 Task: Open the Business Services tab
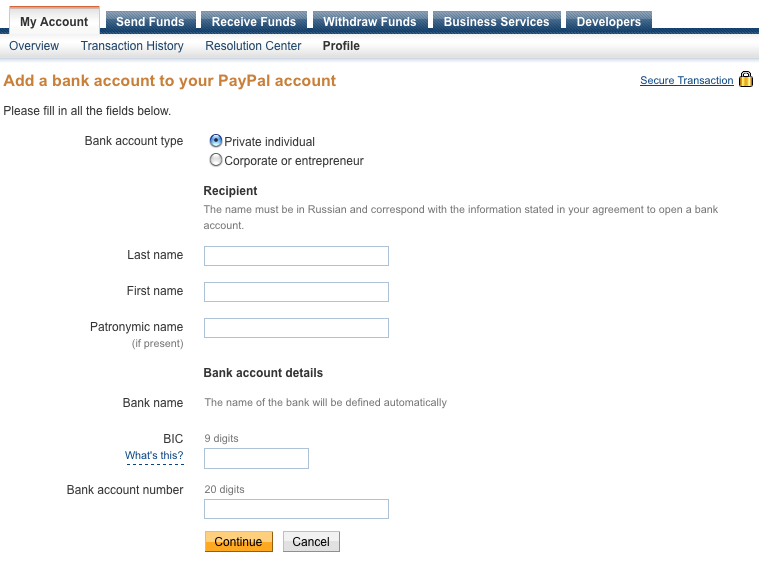tap(496, 22)
